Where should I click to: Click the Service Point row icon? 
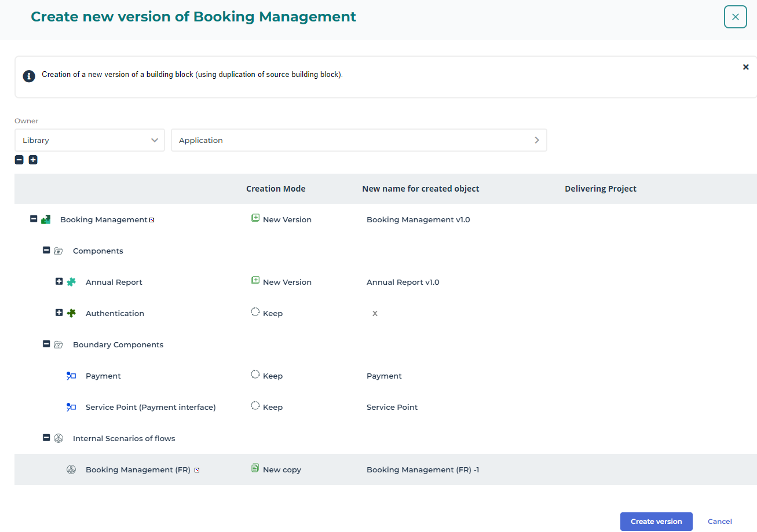71,407
